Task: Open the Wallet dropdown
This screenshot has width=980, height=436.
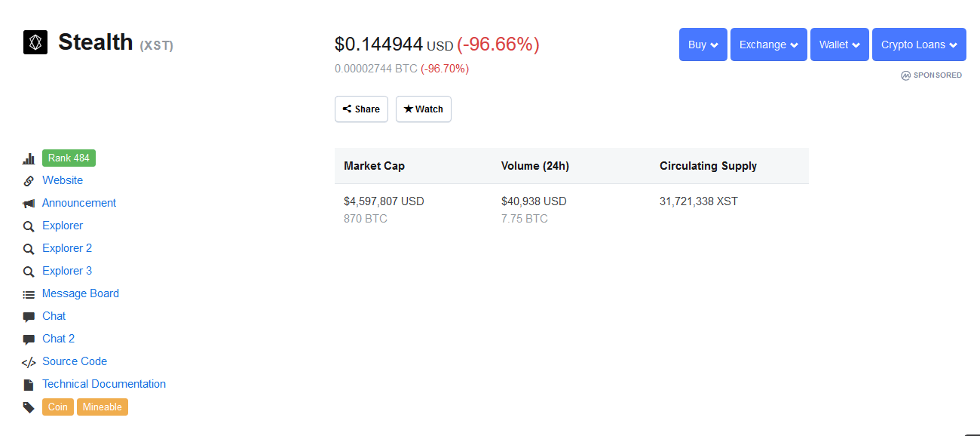Action: coord(839,44)
